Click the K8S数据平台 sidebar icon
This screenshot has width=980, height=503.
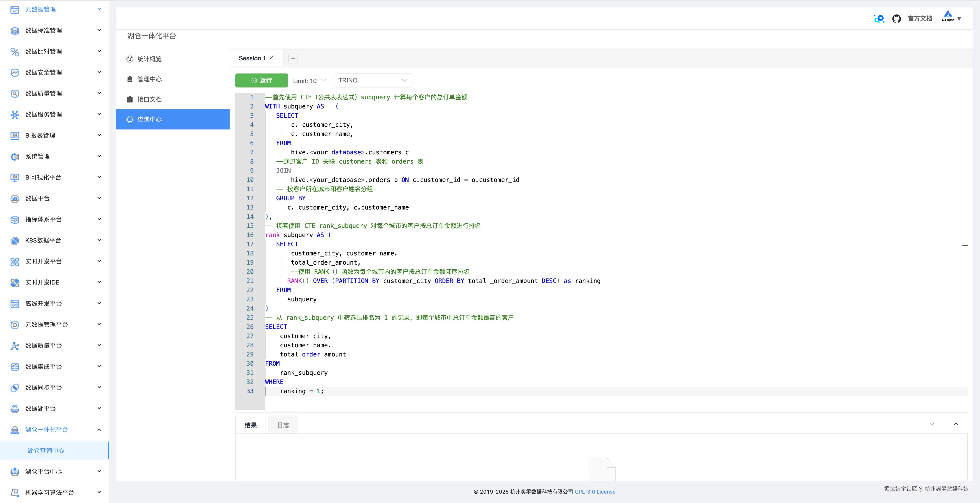pyautogui.click(x=15, y=241)
